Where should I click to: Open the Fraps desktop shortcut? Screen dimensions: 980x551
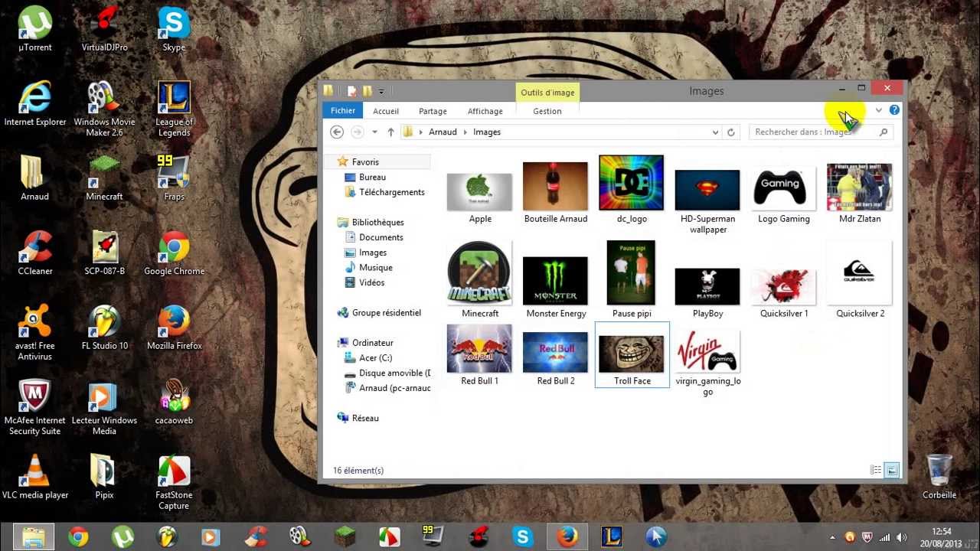click(x=174, y=178)
